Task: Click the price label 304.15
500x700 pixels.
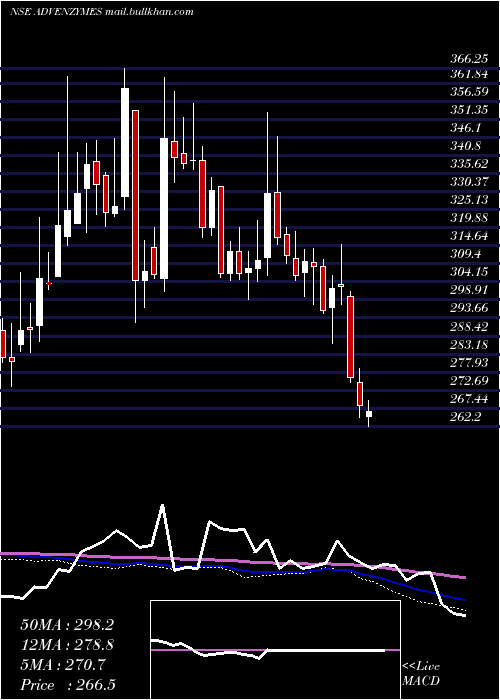Action: (x=469, y=272)
